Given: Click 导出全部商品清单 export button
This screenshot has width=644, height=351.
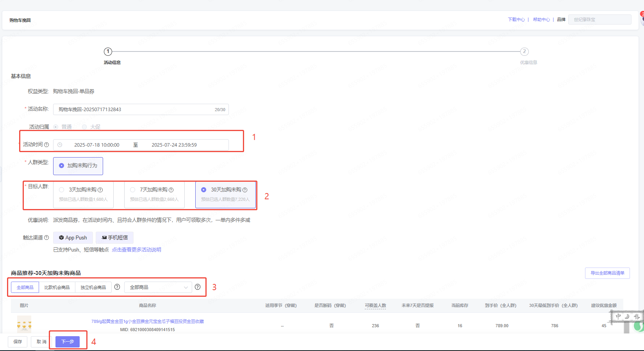Looking at the screenshot, I should coord(607,273).
